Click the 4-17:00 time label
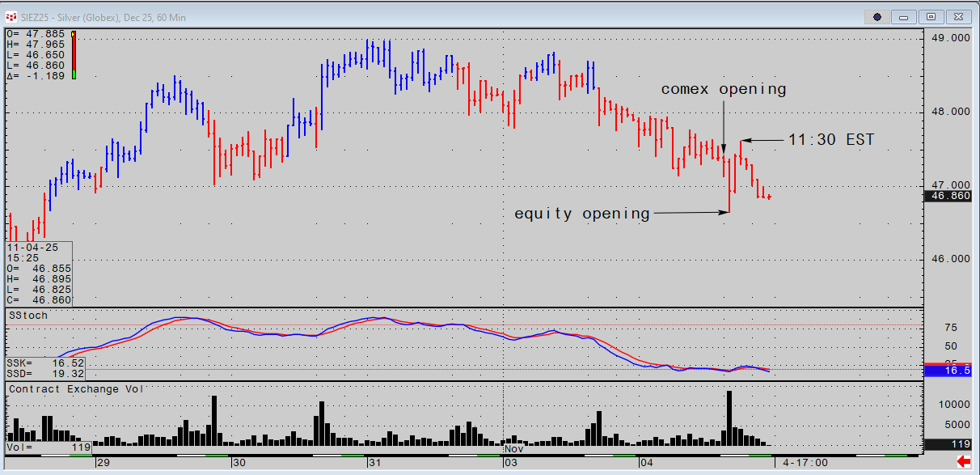Viewport: 980px width, 475px height. 805,463
